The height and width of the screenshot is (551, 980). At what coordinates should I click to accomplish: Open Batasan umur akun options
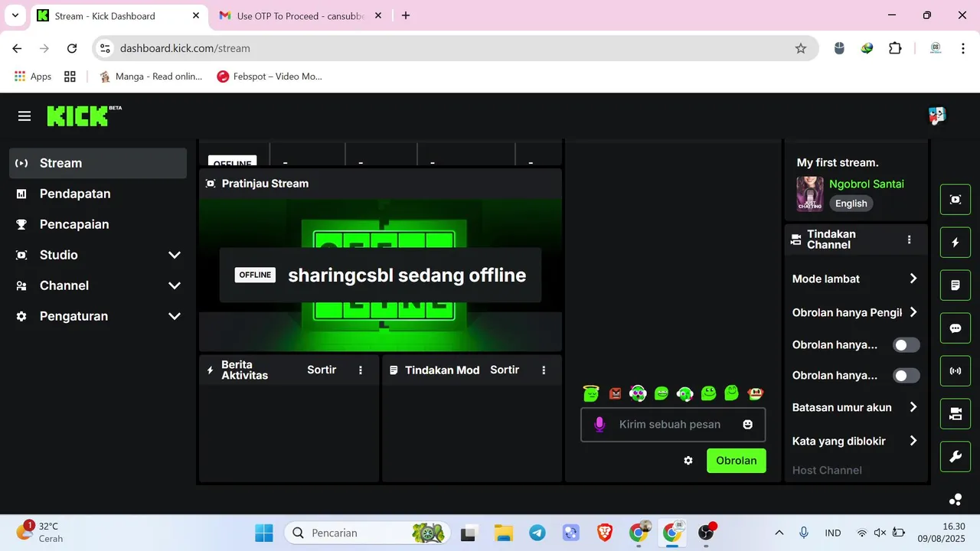tap(855, 407)
